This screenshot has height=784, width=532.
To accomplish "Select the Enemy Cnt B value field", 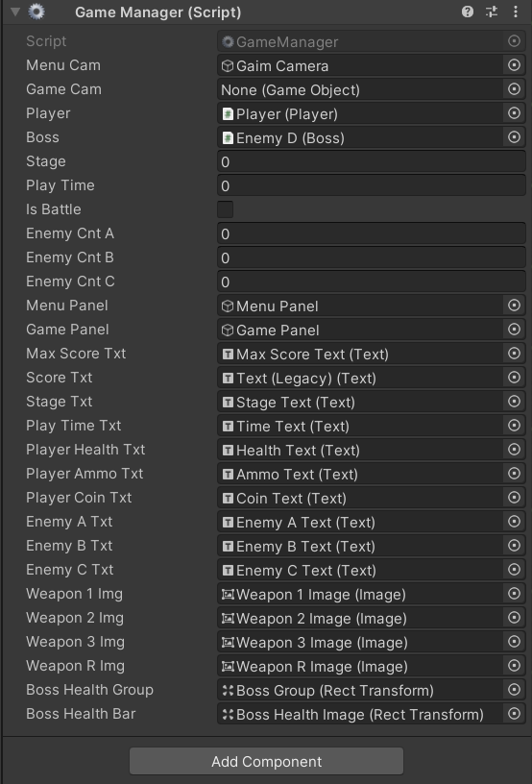I will tap(371, 257).
